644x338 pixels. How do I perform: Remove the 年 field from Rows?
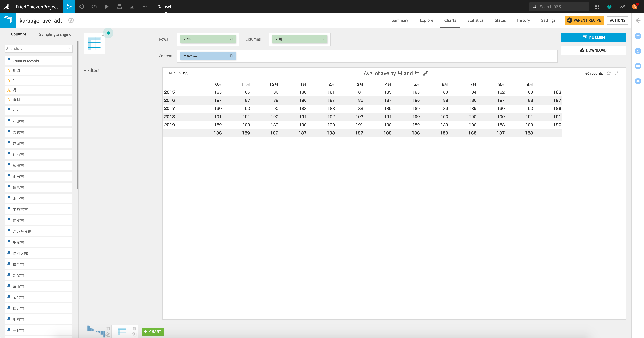click(x=231, y=39)
